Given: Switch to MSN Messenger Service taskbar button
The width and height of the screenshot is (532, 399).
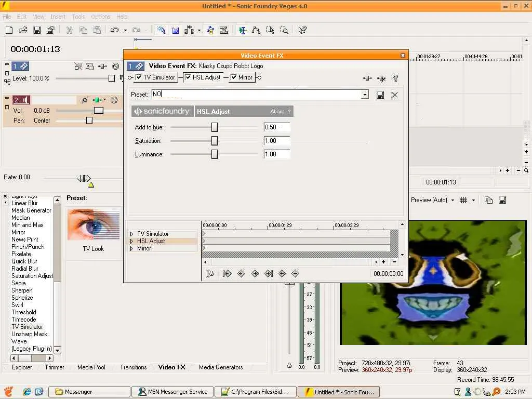Looking at the screenshot, I should point(172,392).
